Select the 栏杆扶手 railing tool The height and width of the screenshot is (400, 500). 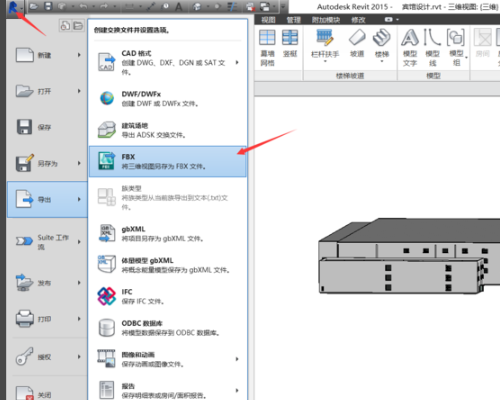tap(325, 44)
